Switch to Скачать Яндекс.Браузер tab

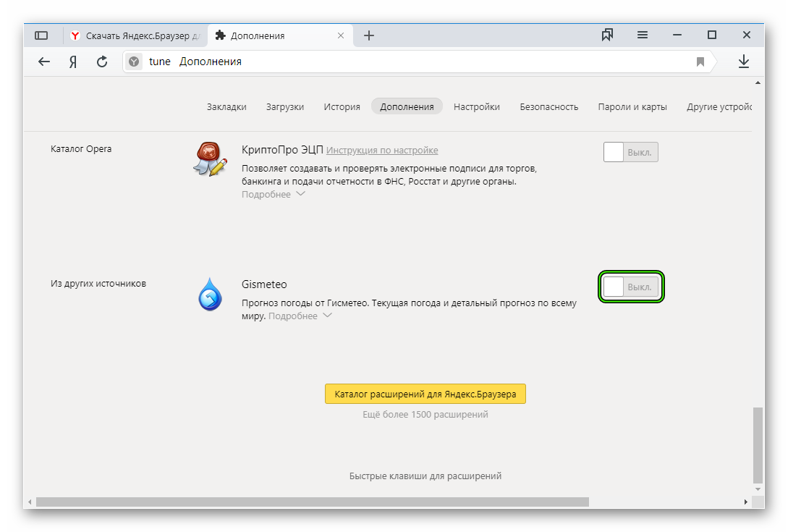pyautogui.click(x=136, y=35)
